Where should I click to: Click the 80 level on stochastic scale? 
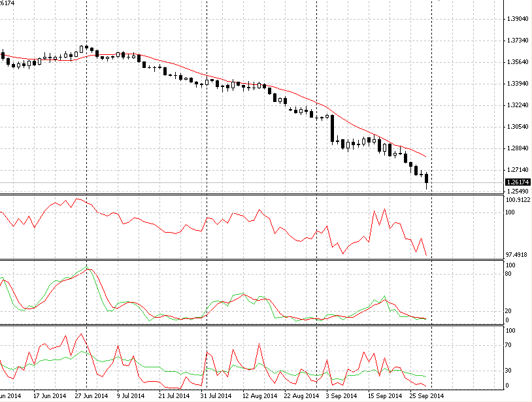508,274
